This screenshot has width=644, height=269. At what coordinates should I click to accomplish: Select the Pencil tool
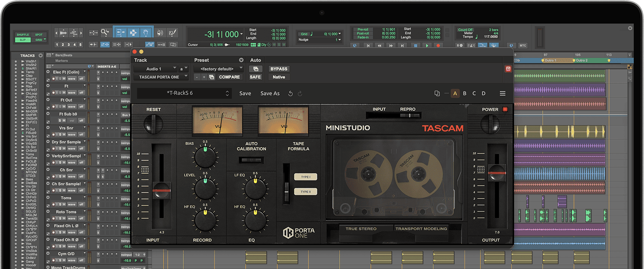point(173,32)
